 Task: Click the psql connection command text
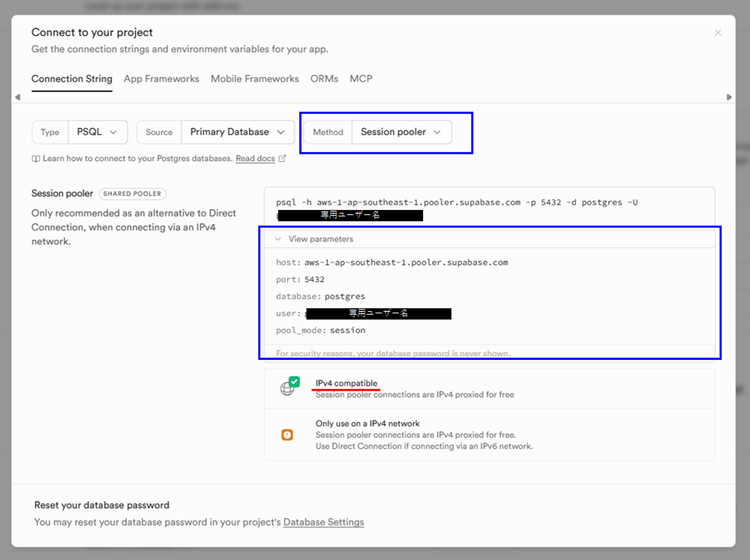point(456,202)
